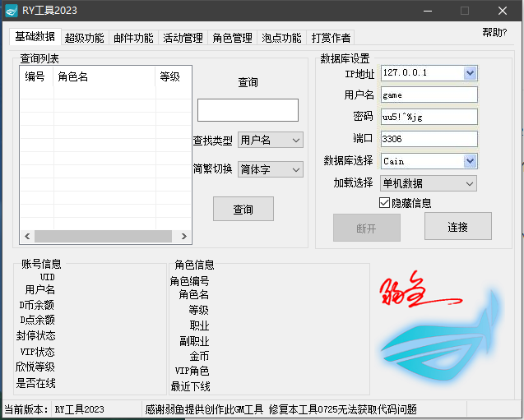
Task: Go to the 泡点功能 tab
Action: pyautogui.click(x=281, y=38)
